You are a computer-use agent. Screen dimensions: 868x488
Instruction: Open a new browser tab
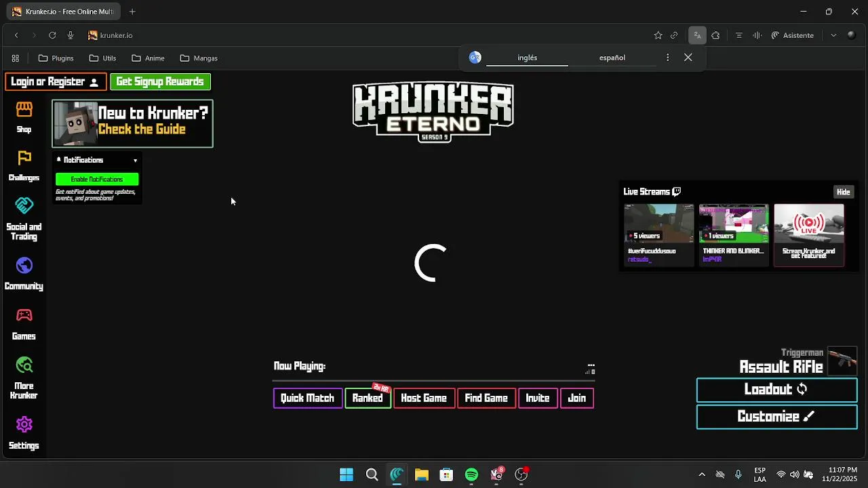(132, 12)
